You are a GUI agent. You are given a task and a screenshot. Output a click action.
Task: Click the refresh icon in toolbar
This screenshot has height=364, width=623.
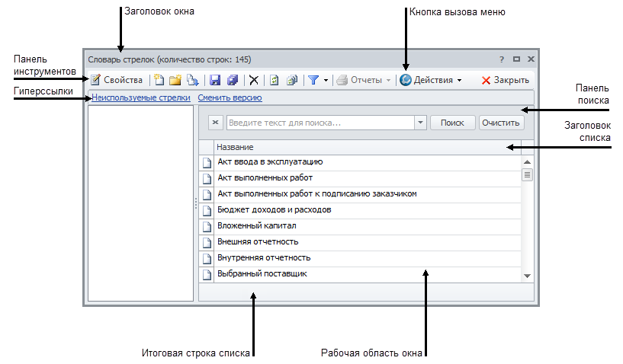pos(275,80)
